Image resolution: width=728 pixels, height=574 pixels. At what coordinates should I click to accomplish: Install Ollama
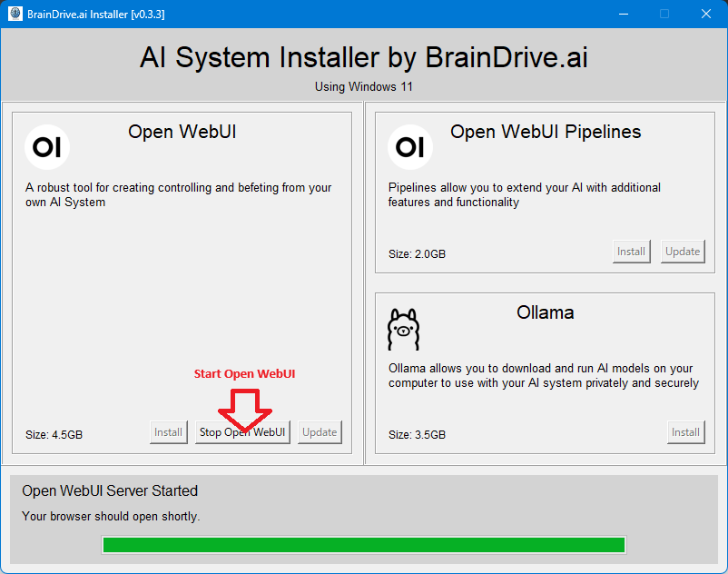click(686, 432)
